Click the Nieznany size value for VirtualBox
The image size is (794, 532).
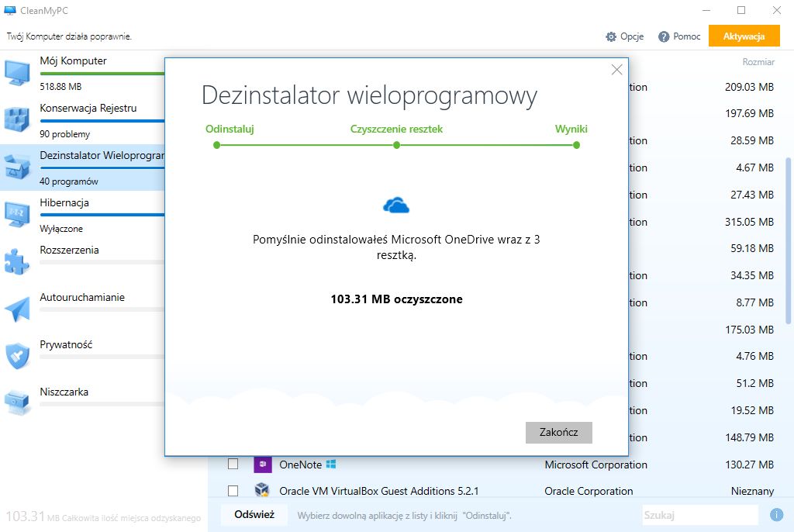coord(752,491)
